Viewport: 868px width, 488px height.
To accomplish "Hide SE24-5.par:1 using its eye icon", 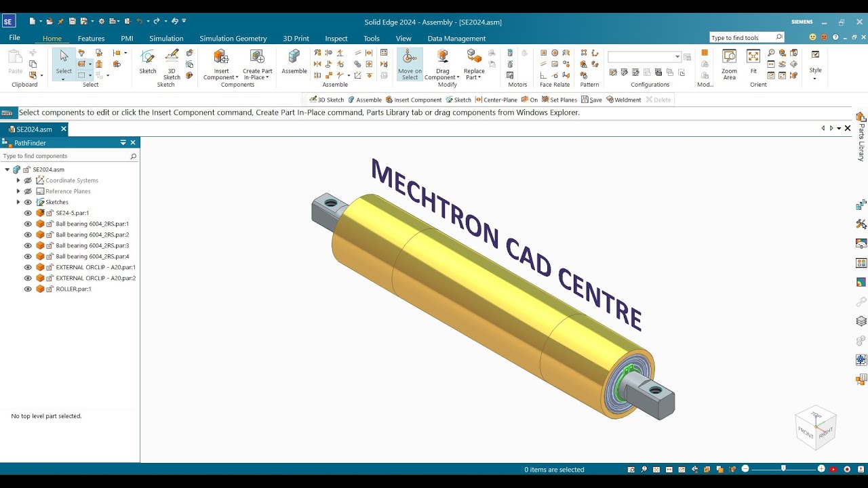I will [28, 213].
